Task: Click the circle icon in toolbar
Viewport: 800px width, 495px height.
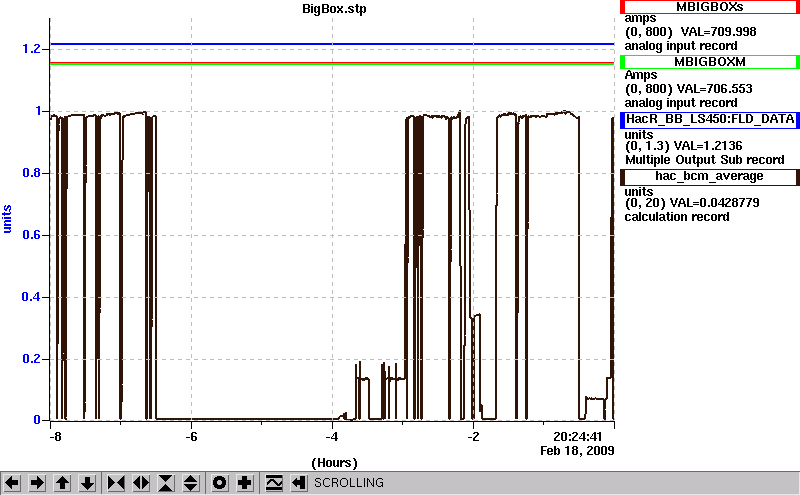Action: (219, 483)
